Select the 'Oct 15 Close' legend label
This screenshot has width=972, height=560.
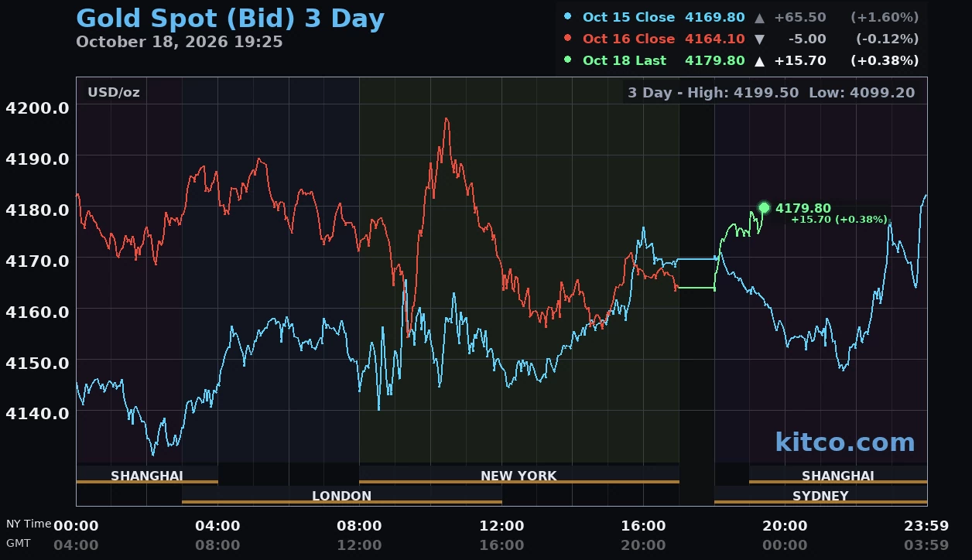tap(628, 17)
